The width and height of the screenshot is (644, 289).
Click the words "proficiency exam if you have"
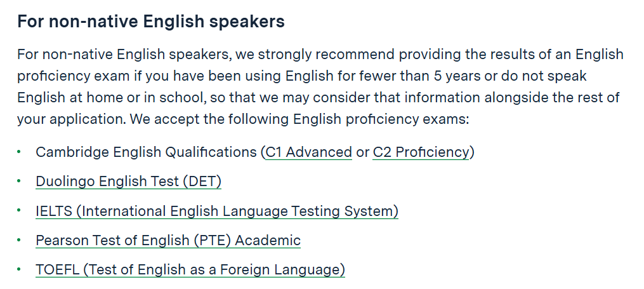[111, 76]
